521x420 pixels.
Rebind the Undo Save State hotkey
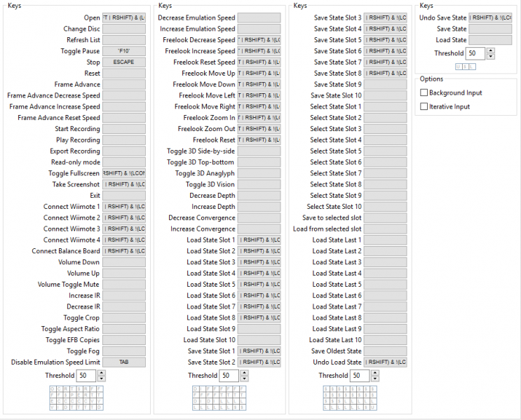(490, 18)
